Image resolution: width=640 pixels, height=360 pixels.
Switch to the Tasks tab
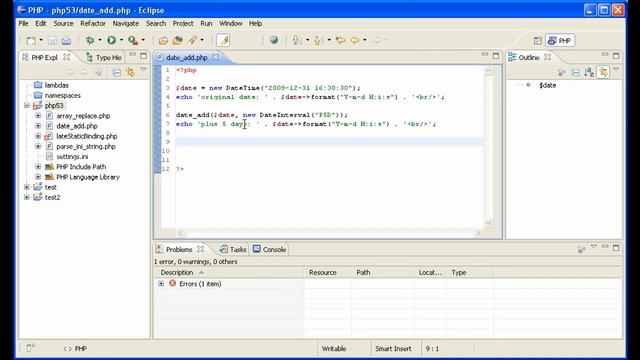coord(233,249)
